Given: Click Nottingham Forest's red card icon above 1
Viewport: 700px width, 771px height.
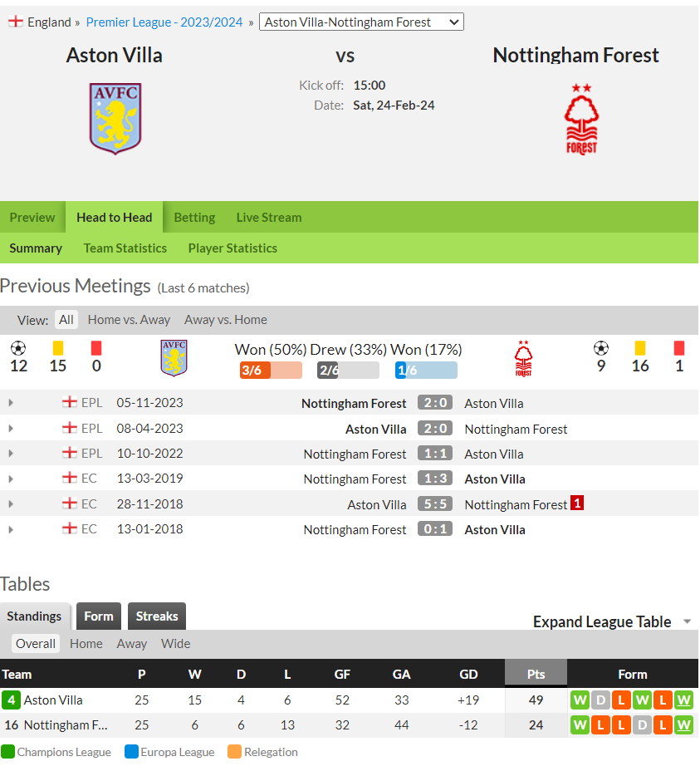Looking at the screenshot, I should pos(679,348).
